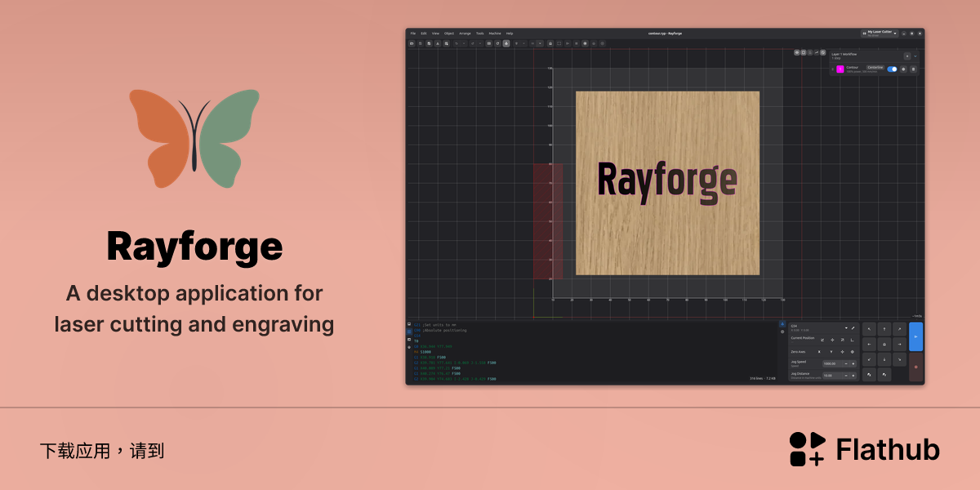Click the pencil edit icon beside G54

coord(853,327)
